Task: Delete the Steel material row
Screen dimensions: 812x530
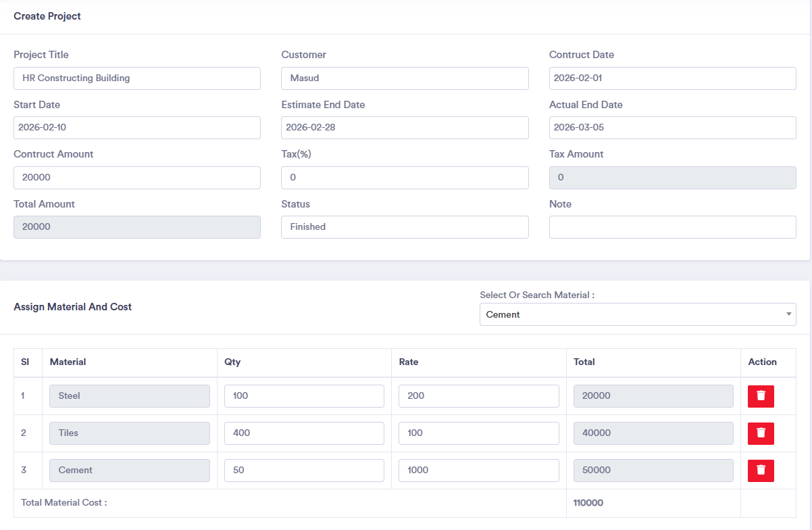Action: point(761,396)
